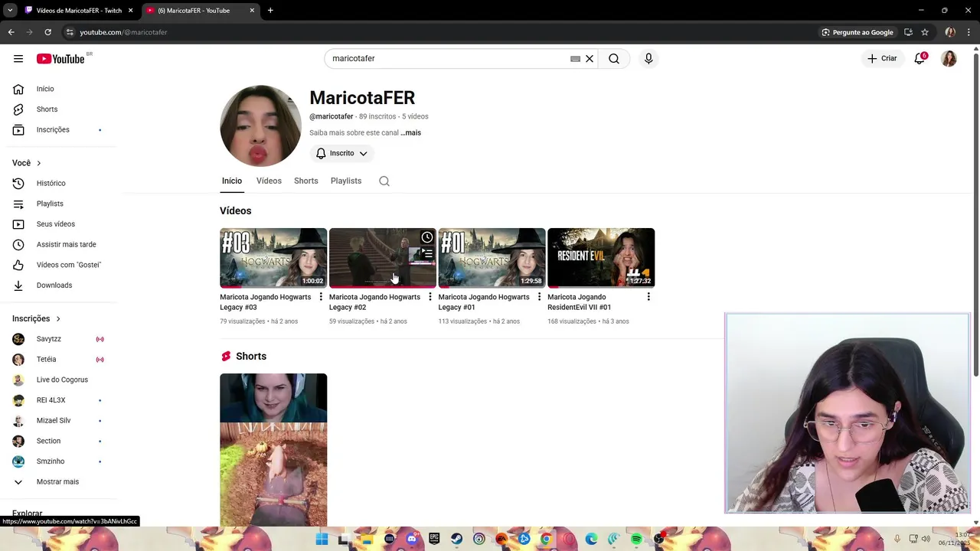The width and height of the screenshot is (980, 551).
Task: Open the on-screen keyboard icon in the search box
Action: [x=575, y=59]
